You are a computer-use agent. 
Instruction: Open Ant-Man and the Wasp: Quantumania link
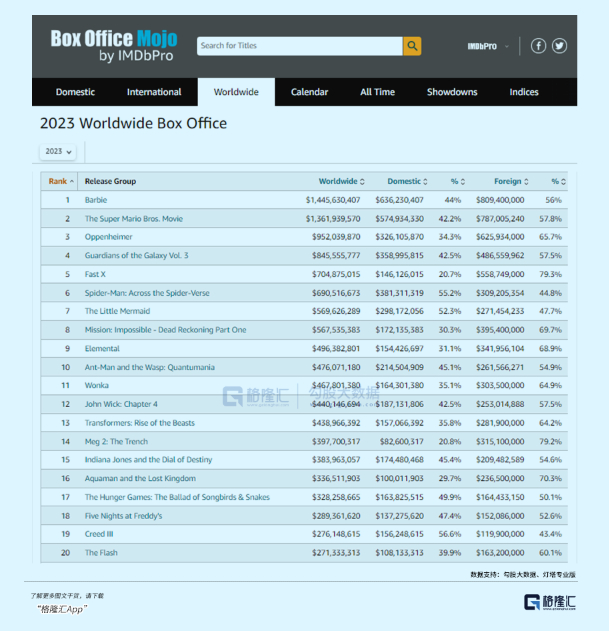click(149, 367)
